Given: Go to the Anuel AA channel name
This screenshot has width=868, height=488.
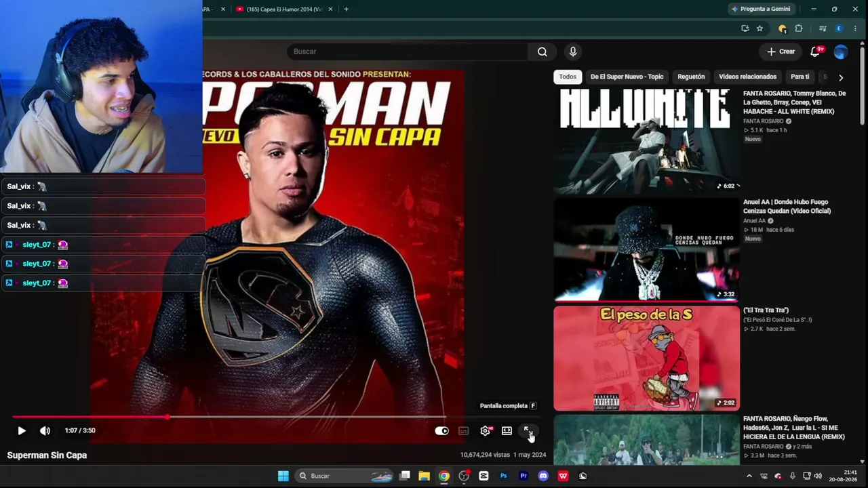Looking at the screenshot, I should pos(754,220).
